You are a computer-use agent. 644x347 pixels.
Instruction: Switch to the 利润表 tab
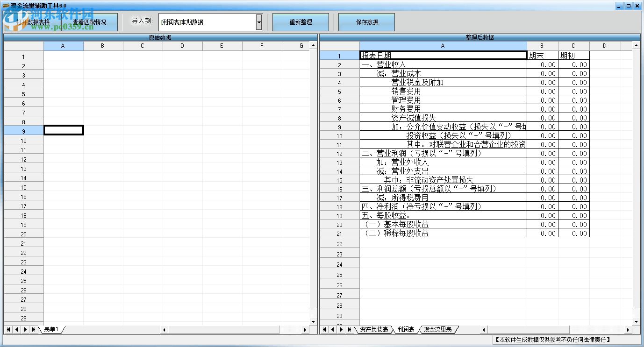click(406, 330)
